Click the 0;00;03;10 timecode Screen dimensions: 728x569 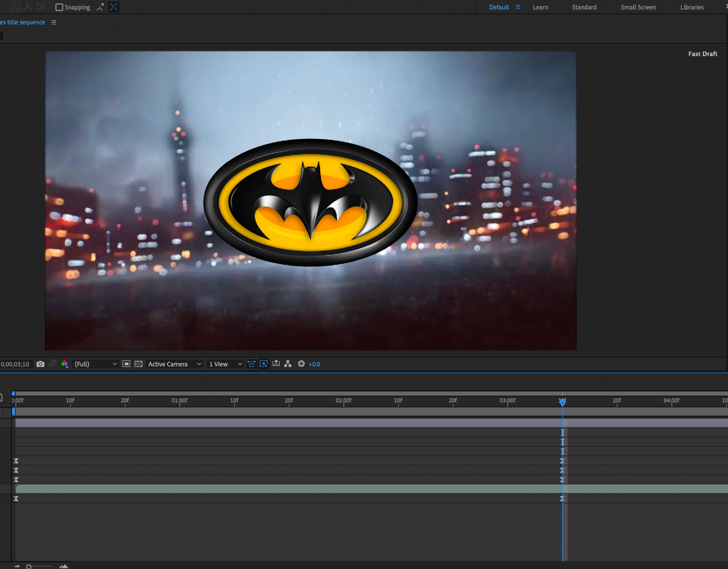pyautogui.click(x=15, y=364)
